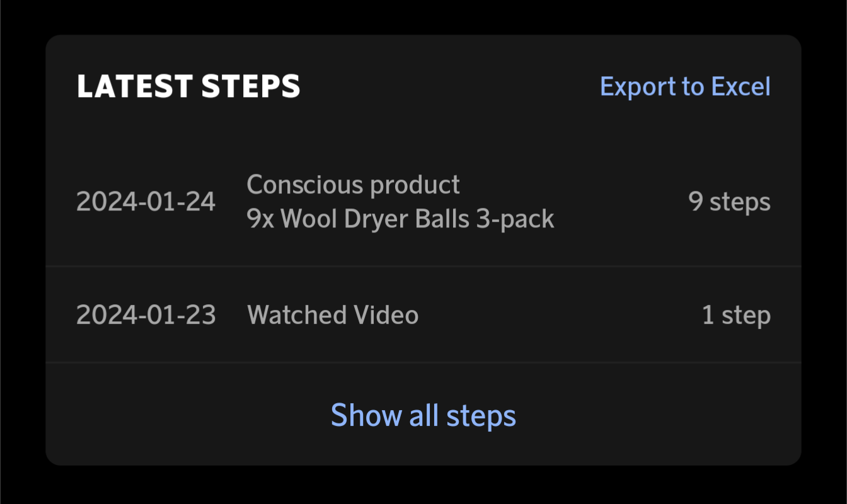Click the date 2024-01-24
This screenshot has width=847, height=504.
146,201
